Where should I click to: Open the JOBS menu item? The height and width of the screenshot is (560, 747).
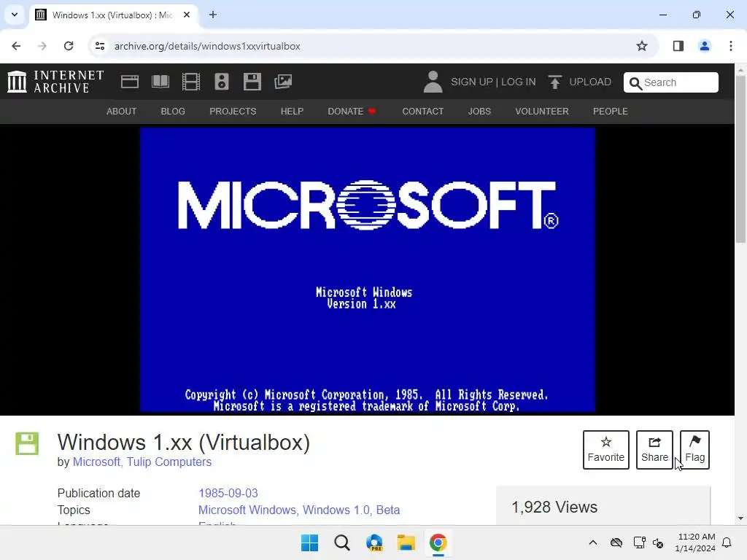(479, 112)
